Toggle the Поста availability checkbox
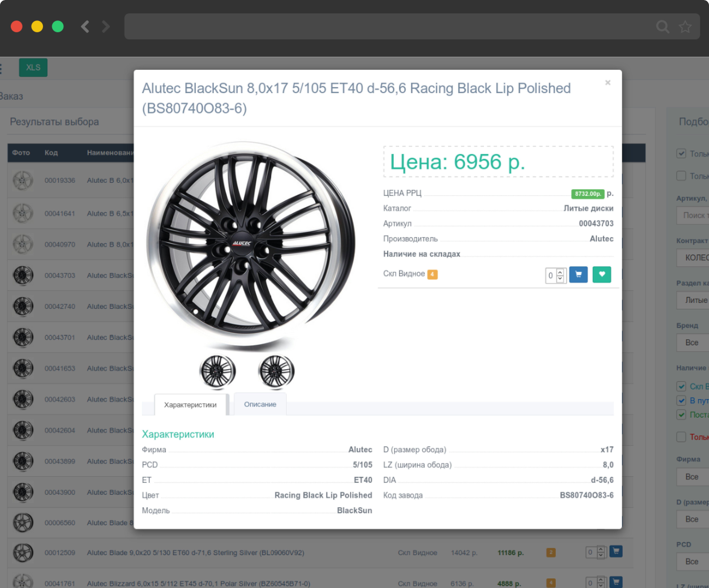Viewport: 709px width, 588px height. click(681, 415)
